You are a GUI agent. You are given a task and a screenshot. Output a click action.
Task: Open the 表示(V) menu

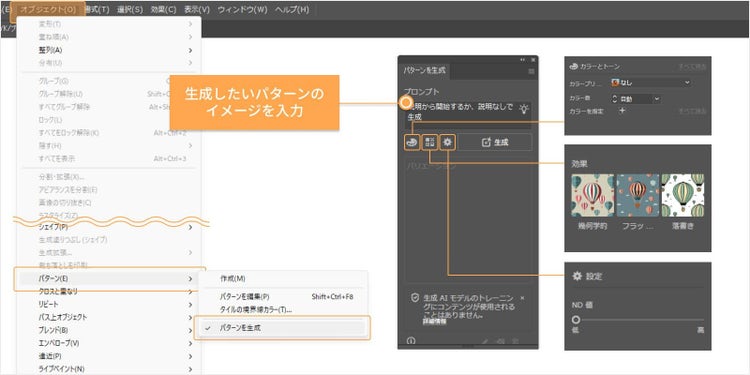(197, 10)
